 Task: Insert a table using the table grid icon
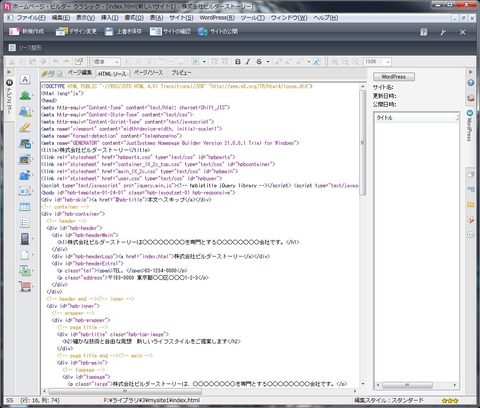tap(25, 207)
